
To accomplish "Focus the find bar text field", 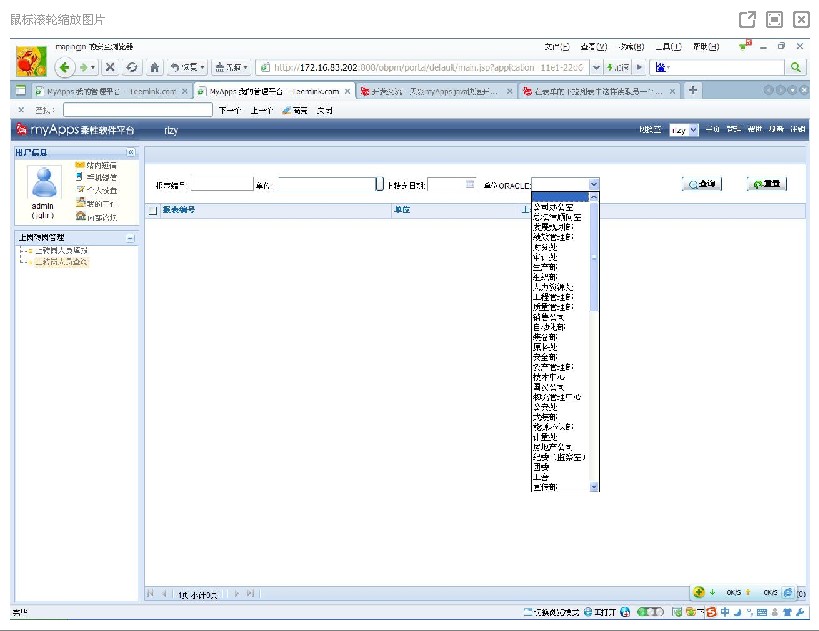I will pos(138,110).
